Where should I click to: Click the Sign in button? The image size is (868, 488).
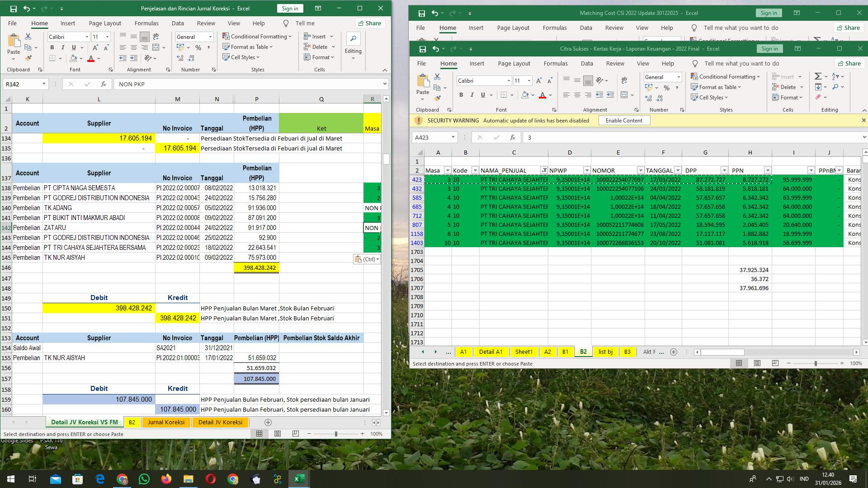point(769,48)
